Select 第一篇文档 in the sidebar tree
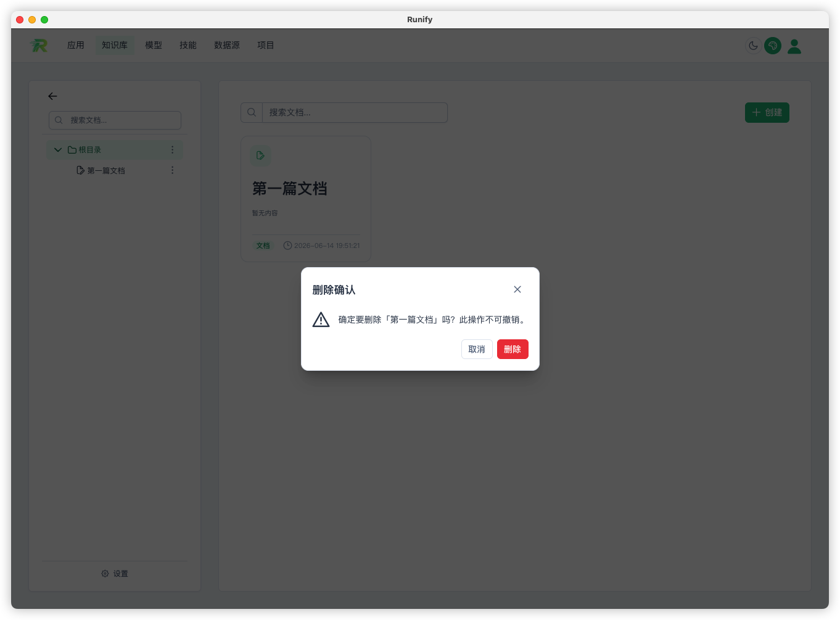840x620 pixels. coord(106,171)
